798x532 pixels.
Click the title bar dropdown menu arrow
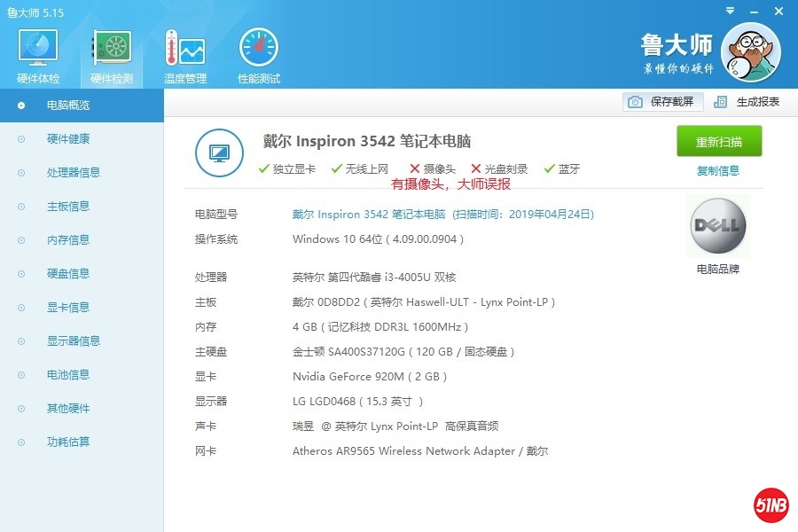731,11
